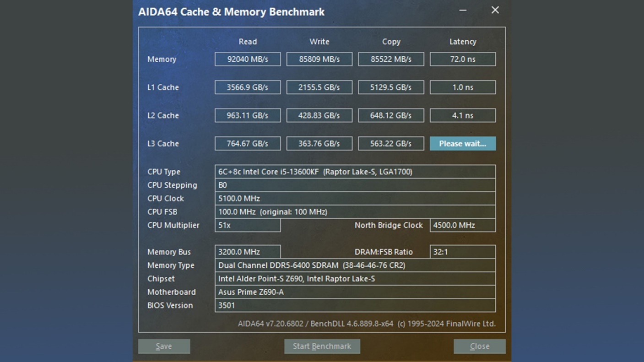Click the CPU Type field with i5-13600KF
Screen dimensions: 644x362
(355, 172)
